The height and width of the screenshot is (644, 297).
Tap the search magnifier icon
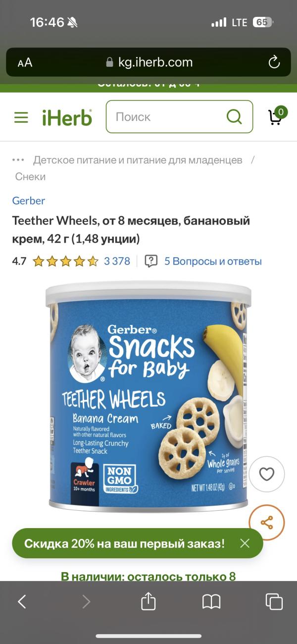coord(234,117)
